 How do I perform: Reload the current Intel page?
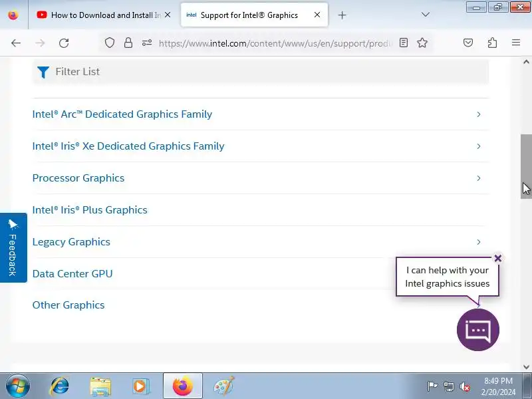64,43
